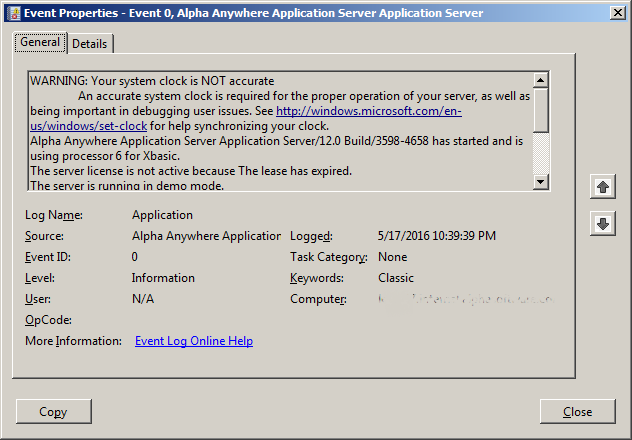Select the Level value 'Information'
632x440 pixels.
(163, 278)
